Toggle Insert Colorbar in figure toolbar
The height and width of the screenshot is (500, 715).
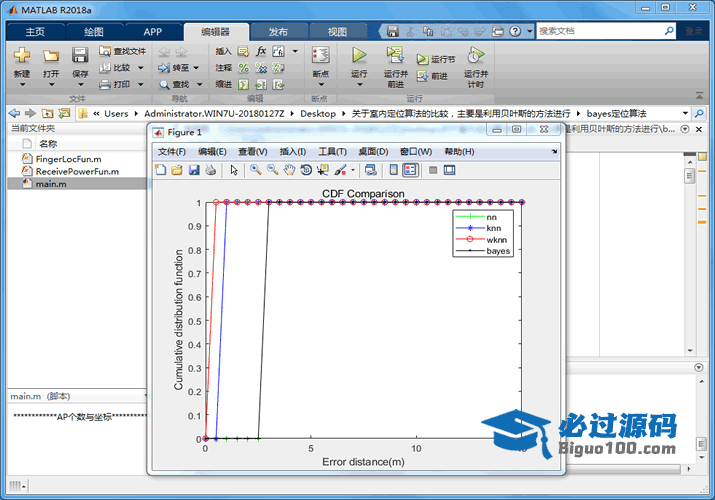(394, 170)
